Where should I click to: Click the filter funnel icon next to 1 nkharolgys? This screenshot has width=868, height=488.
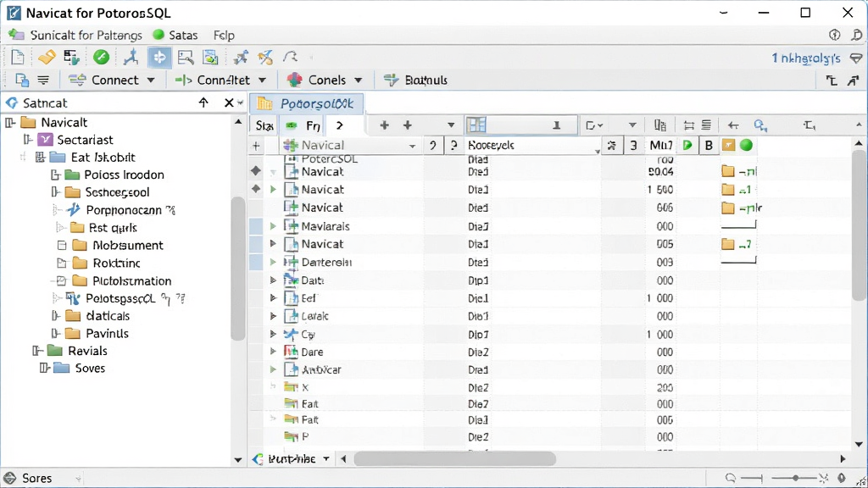(856, 58)
